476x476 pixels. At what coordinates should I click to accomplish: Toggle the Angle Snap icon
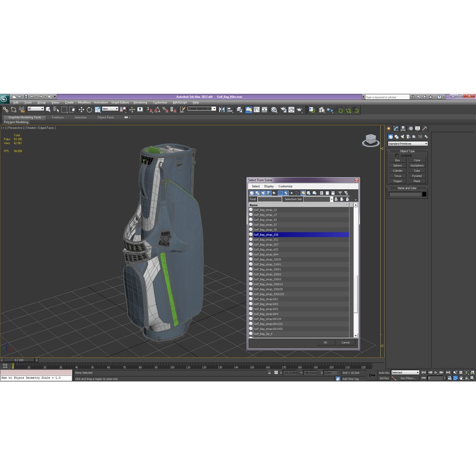pos(157,110)
